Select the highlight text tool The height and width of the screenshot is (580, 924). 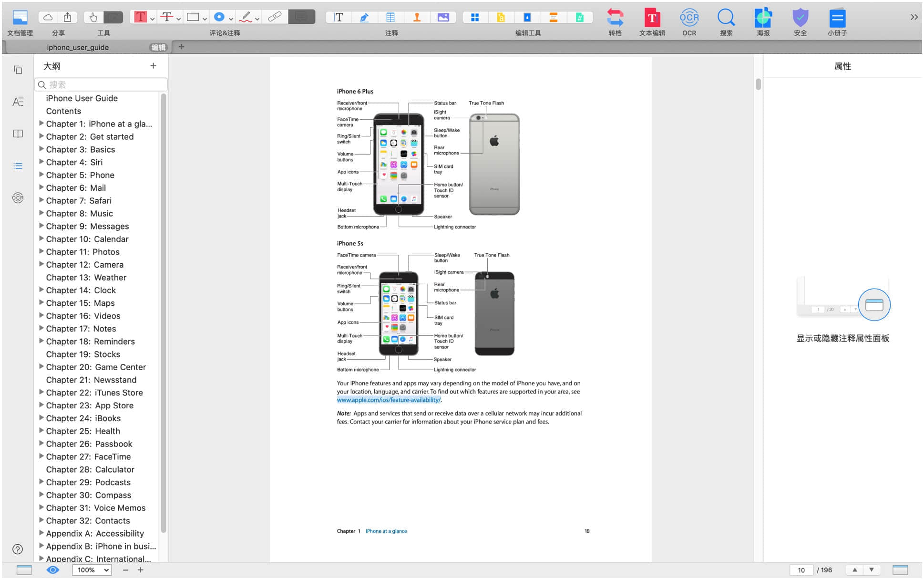coord(140,17)
